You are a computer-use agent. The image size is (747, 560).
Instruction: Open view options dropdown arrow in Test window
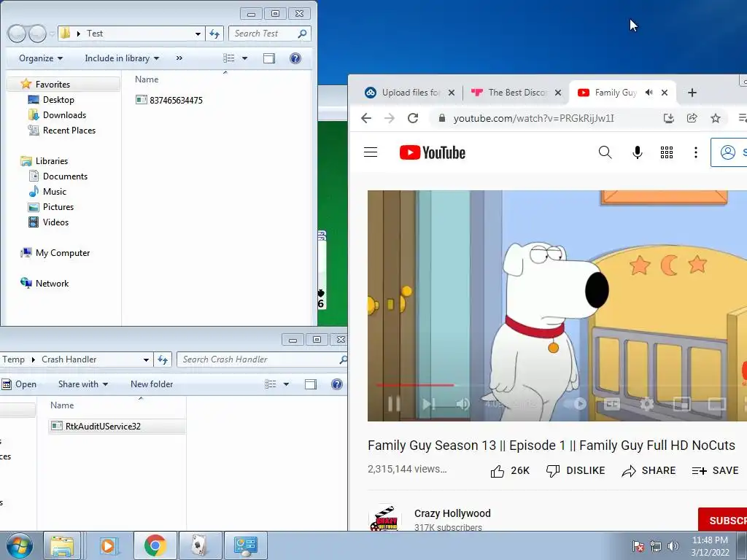pos(245,58)
